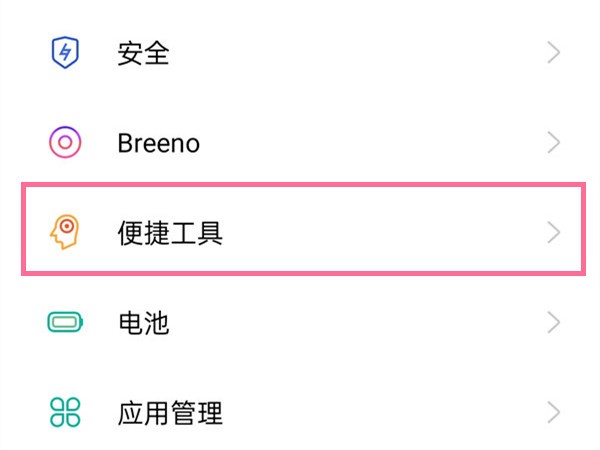Expand the 安全 chevron arrow

pyautogui.click(x=554, y=53)
